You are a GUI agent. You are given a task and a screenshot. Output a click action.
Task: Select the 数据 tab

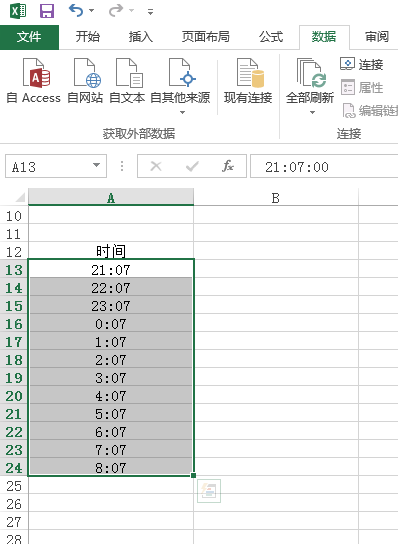tap(324, 37)
